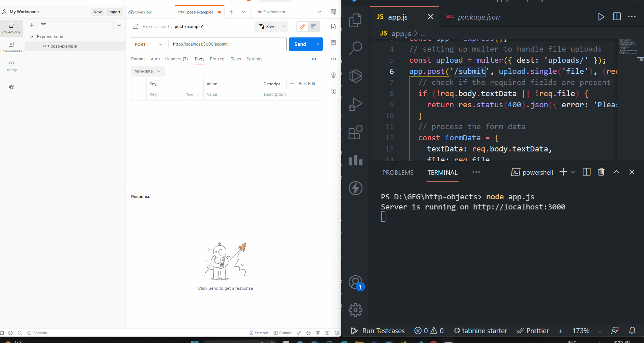Viewport: 644px width, 343px height.
Task: Switch to the PROBLEMS panel tab
Action: coord(398,172)
